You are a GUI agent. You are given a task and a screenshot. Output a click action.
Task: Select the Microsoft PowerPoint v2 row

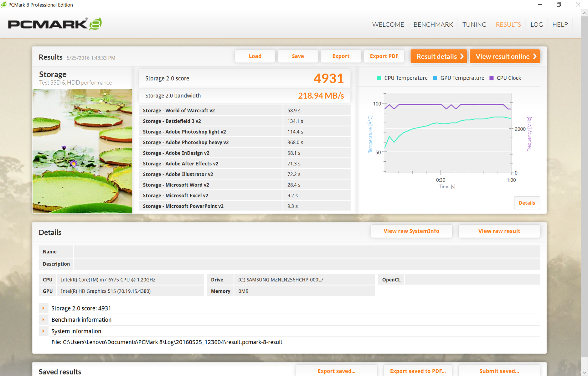tap(245, 206)
